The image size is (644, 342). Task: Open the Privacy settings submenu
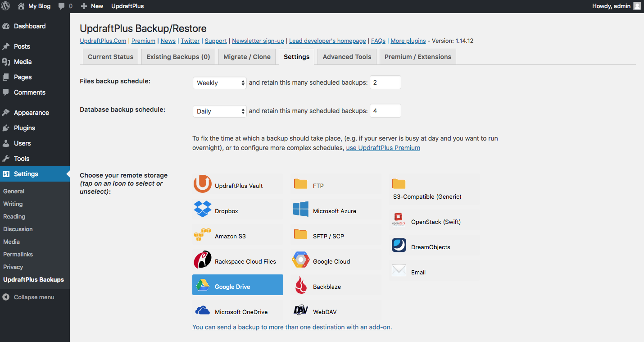13,267
